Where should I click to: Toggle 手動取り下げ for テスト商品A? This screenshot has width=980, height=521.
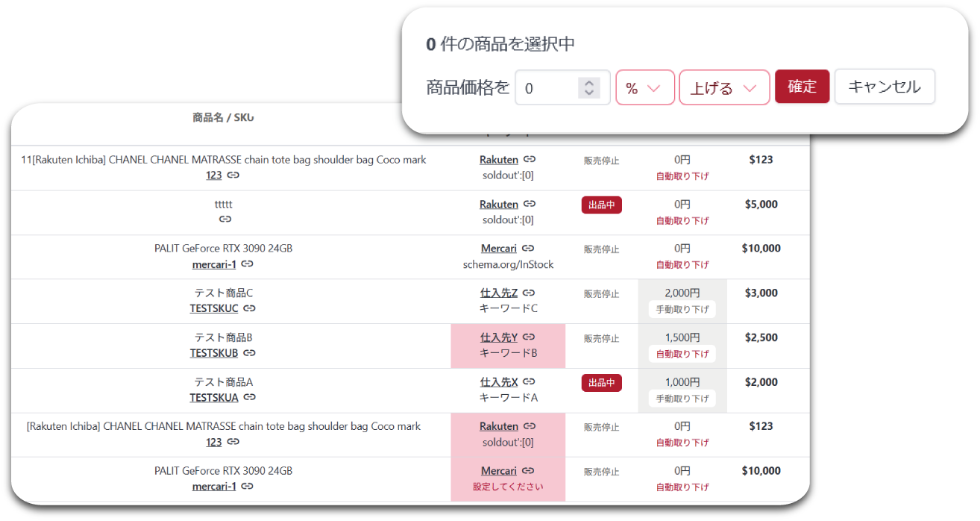pos(682,399)
